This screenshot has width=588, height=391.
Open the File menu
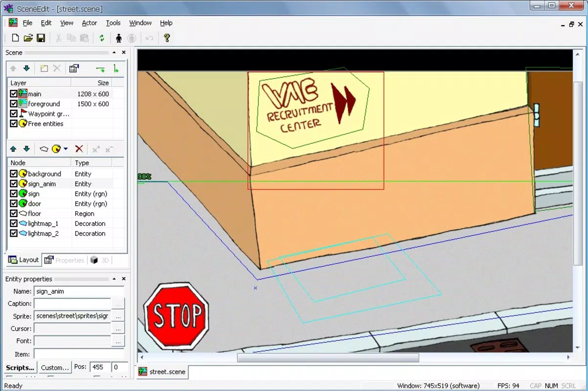tap(27, 23)
